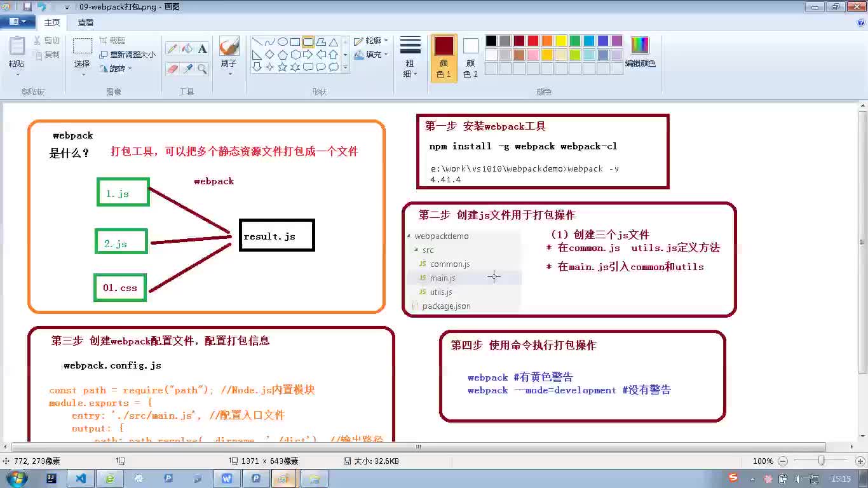Choose the Triangle shape
868x488 pixels.
334,42
